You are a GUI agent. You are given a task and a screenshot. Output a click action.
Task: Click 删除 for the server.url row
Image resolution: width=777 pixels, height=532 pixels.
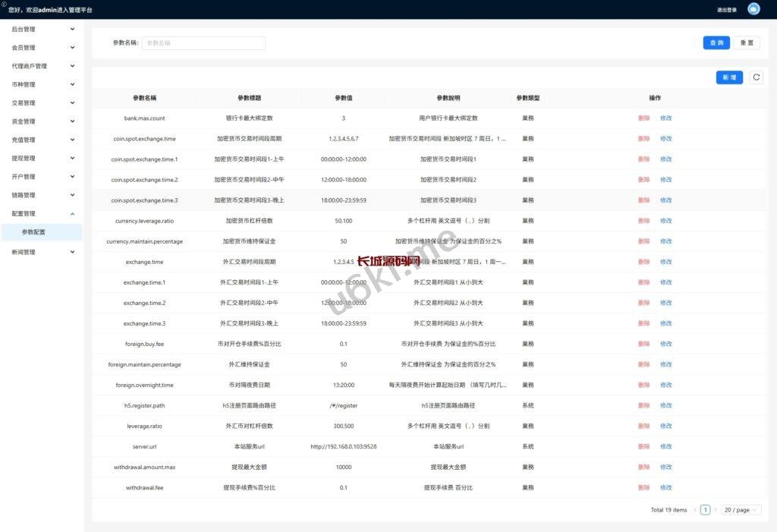(643, 447)
